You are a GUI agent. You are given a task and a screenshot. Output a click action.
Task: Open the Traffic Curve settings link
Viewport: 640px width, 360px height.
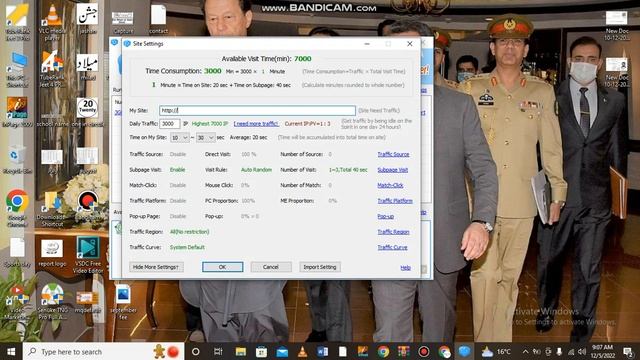click(x=392, y=247)
